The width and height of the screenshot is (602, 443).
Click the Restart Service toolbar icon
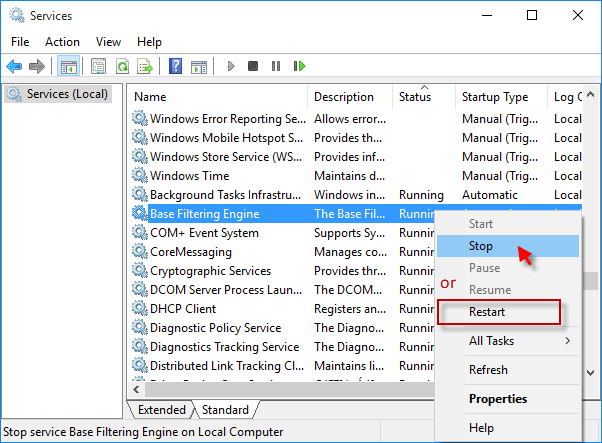tap(299, 66)
